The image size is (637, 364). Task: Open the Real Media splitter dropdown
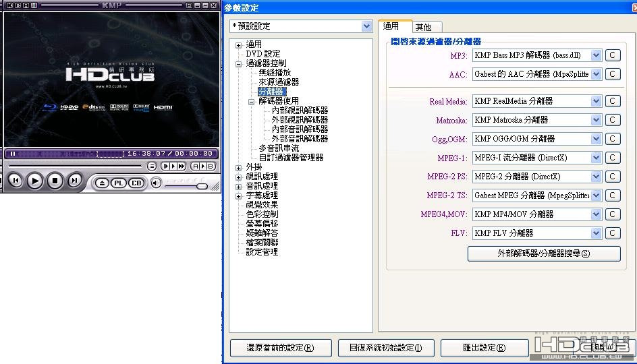[596, 101]
